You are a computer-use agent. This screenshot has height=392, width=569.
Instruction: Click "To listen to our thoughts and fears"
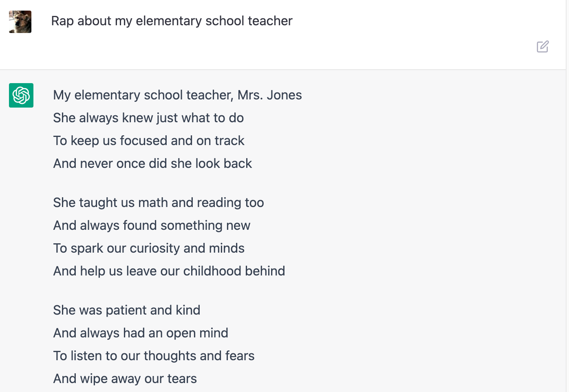click(154, 356)
